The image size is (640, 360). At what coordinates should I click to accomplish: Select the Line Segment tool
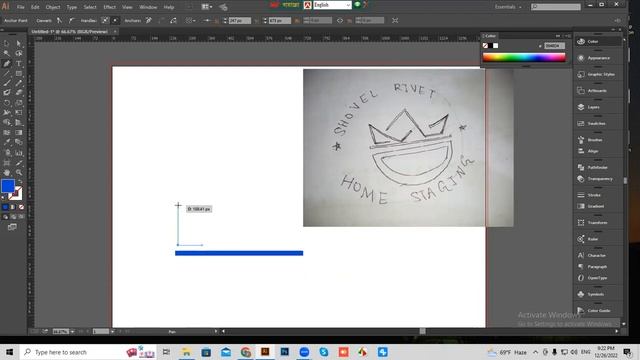(x=7, y=73)
